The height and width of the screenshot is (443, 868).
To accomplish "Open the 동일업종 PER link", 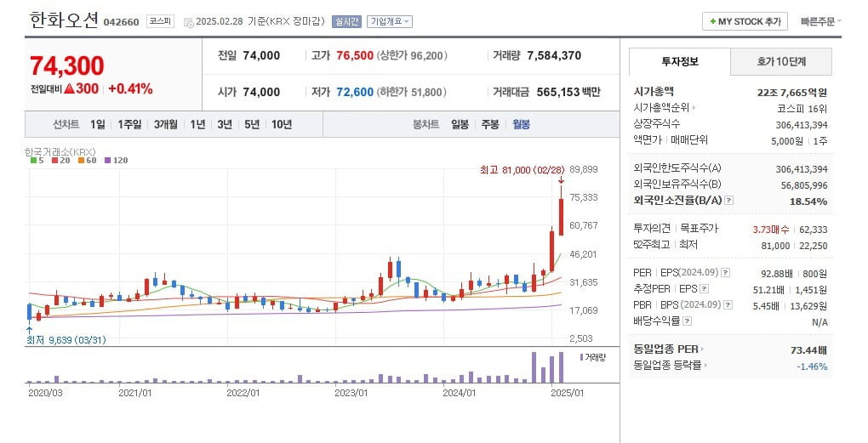I will click(668, 349).
